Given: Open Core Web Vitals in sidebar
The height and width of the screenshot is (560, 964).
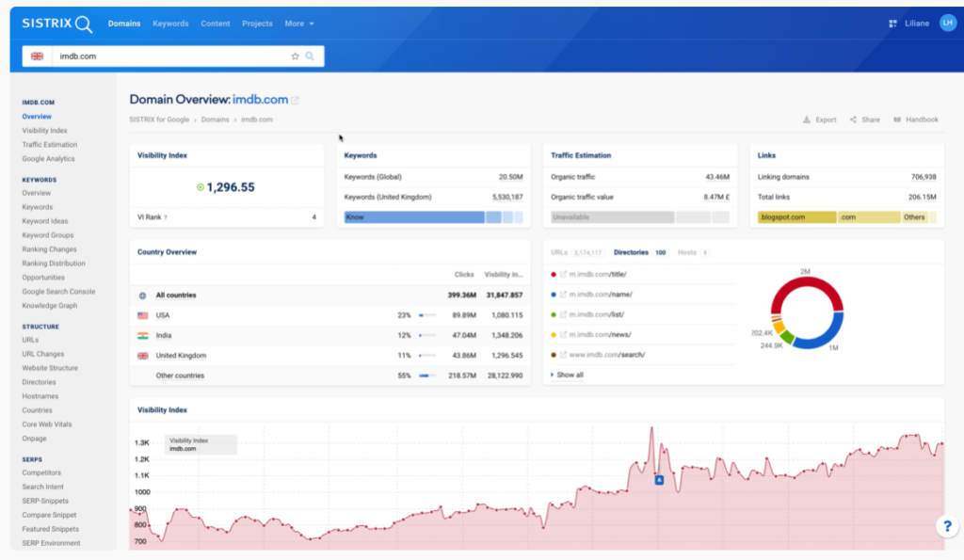Looking at the screenshot, I should tap(47, 424).
